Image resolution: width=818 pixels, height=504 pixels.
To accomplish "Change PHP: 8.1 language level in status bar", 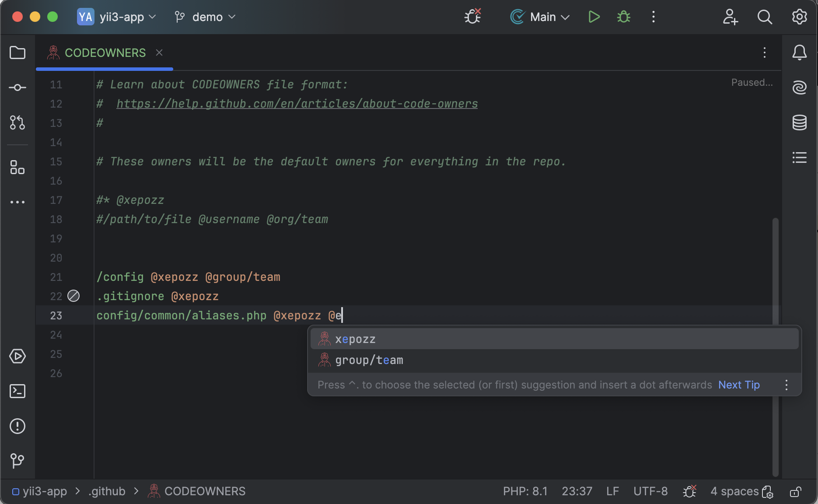I will click(525, 491).
